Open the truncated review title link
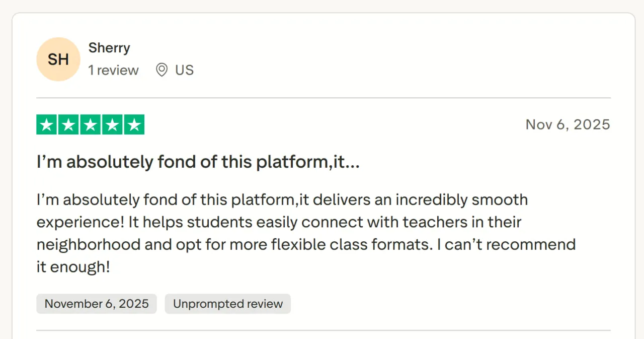The image size is (644, 339). [x=198, y=162]
